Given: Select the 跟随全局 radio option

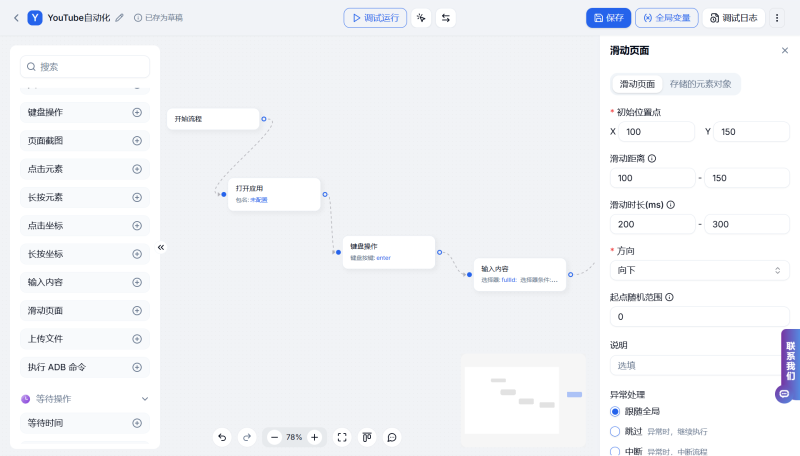Looking at the screenshot, I should (615, 411).
